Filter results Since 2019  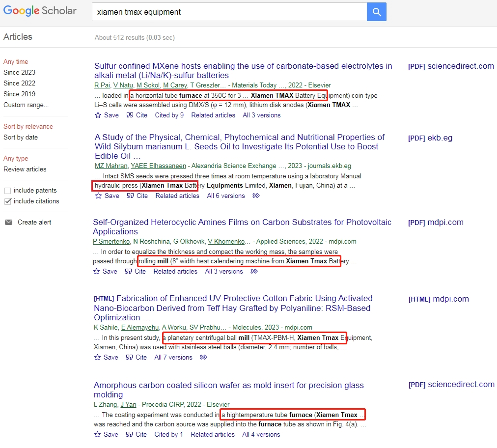pyautogui.click(x=19, y=94)
